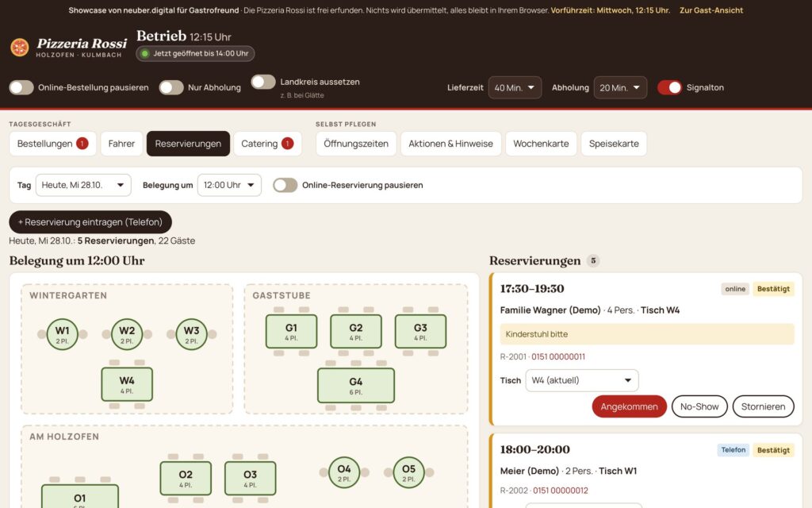Open the Aktionen & Hinweise tab

[x=450, y=144]
